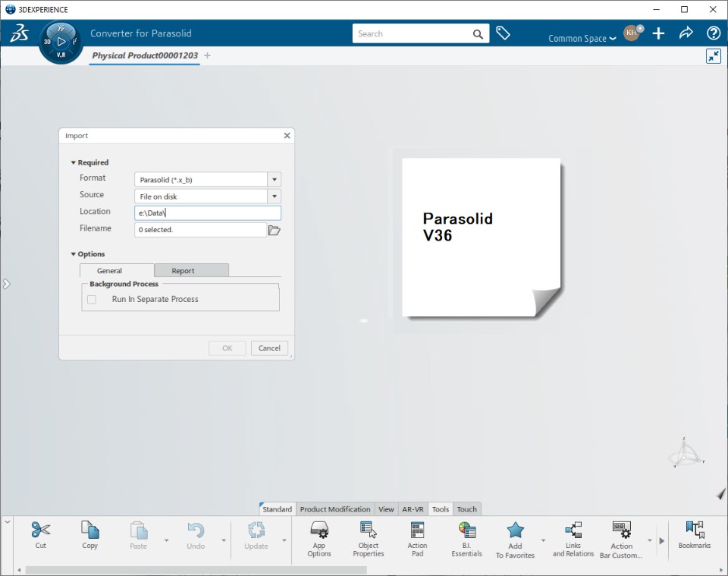The image size is (728, 576).
Task: Open Help question mark icon
Action: pyautogui.click(x=713, y=33)
